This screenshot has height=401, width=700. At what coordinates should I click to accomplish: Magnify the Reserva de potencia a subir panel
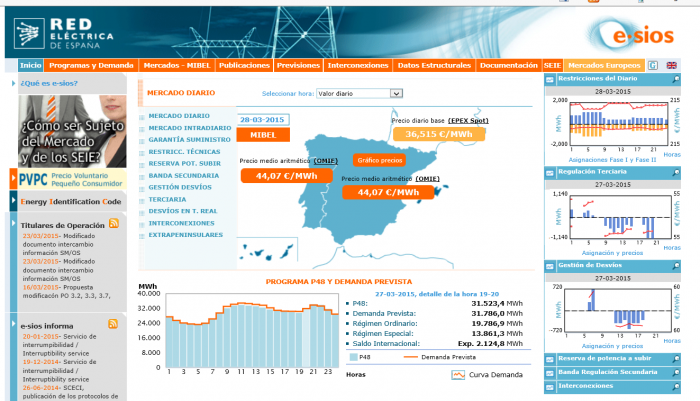(676, 359)
